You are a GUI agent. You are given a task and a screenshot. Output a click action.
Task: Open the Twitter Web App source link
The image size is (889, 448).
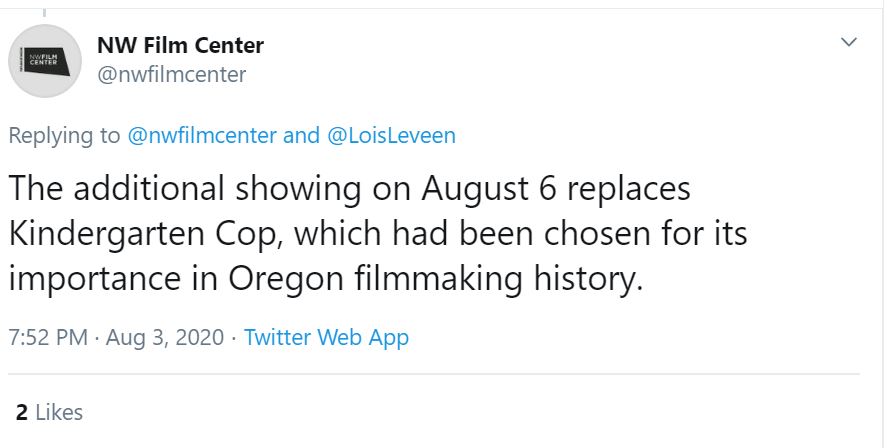pyautogui.click(x=326, y=337)
